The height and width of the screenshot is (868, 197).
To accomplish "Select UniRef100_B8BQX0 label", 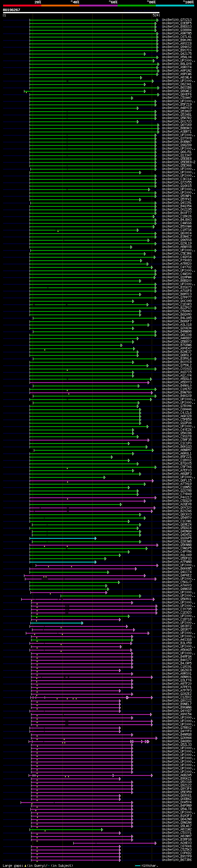I will (x=177, y=280).
